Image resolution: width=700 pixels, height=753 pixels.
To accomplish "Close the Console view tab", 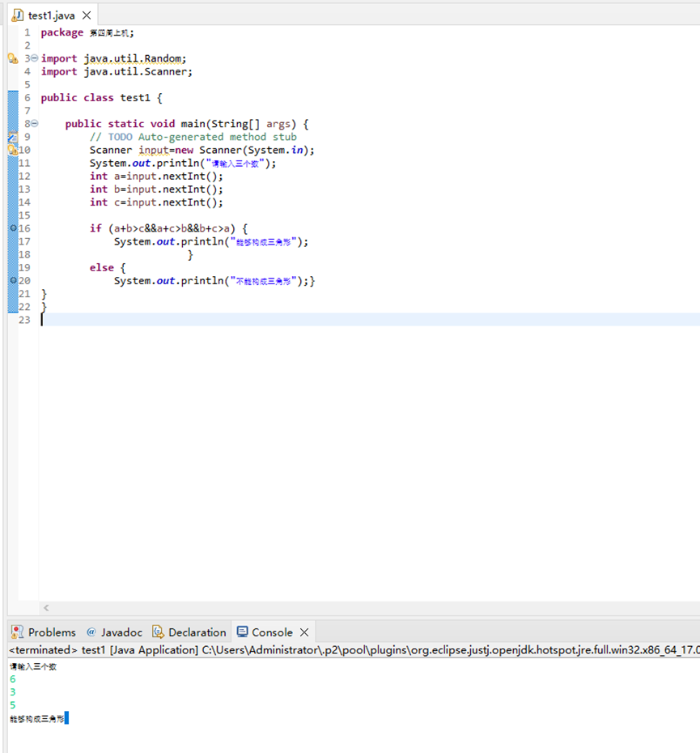I will point(304,632).
